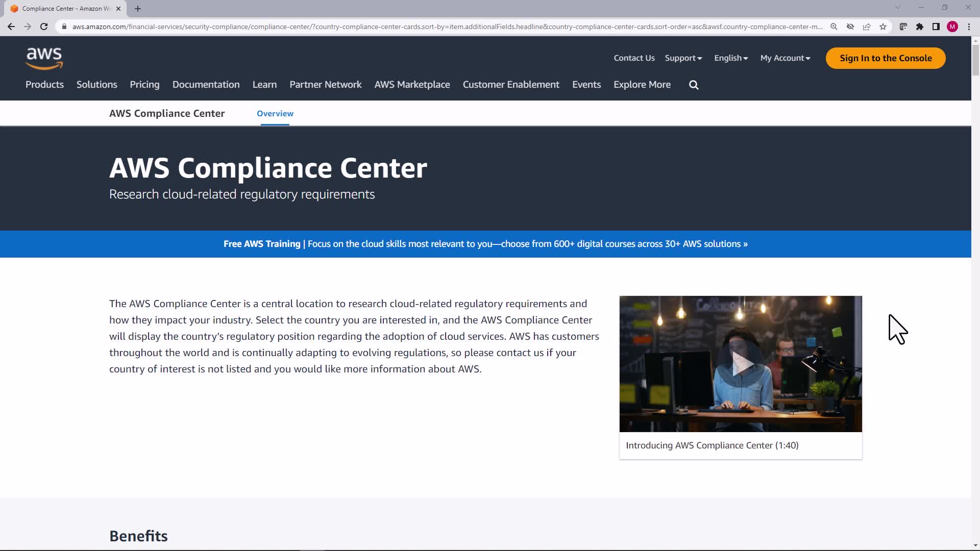Toggle the browser side panel icon
Screen dimensions: 980x551
936,27
